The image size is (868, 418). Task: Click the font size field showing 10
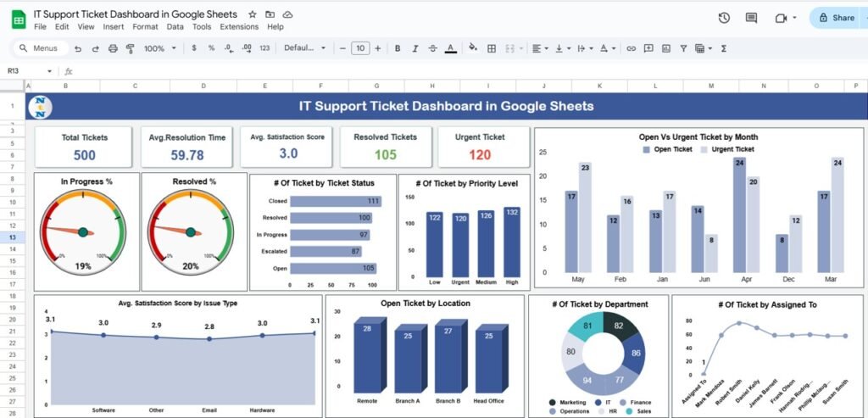pos(360,48)
